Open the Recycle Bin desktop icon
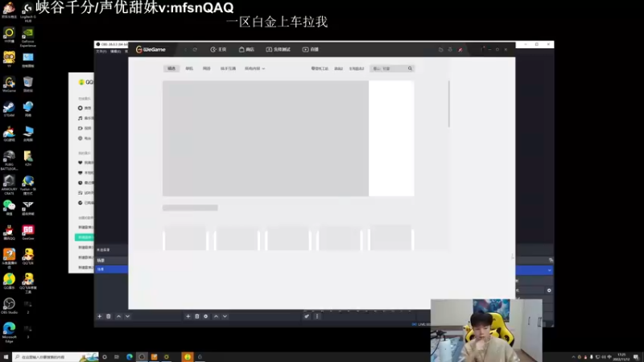644x362 pixels. (x=28, y=84)
